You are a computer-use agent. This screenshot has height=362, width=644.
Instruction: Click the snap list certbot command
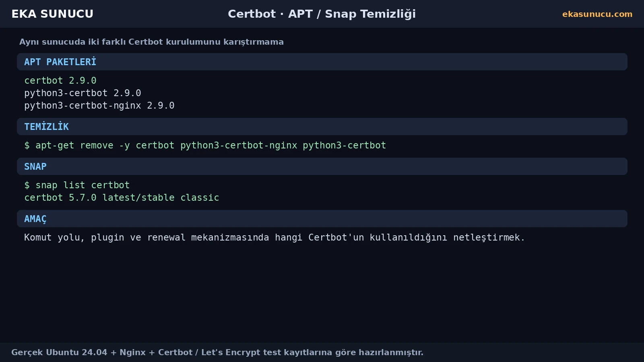[x=77, y=185]
